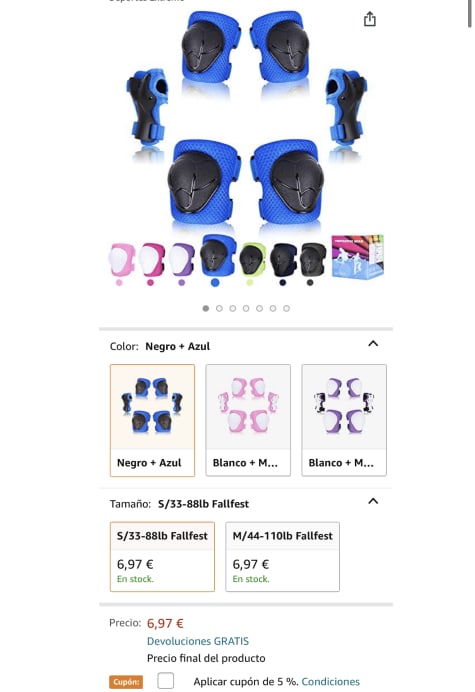The image size is (475, 692).
Task: Open the coupon Condiciones link
Action: (331, 681)
